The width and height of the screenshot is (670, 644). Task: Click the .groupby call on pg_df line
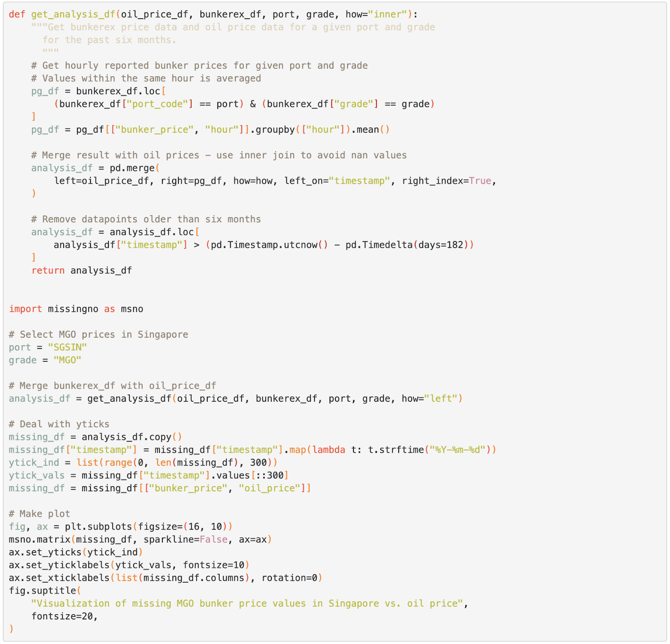point(273,130)
